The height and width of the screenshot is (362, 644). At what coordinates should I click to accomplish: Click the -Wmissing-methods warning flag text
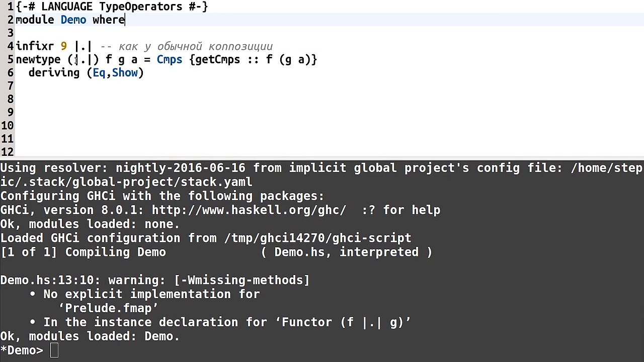[242, 280]
